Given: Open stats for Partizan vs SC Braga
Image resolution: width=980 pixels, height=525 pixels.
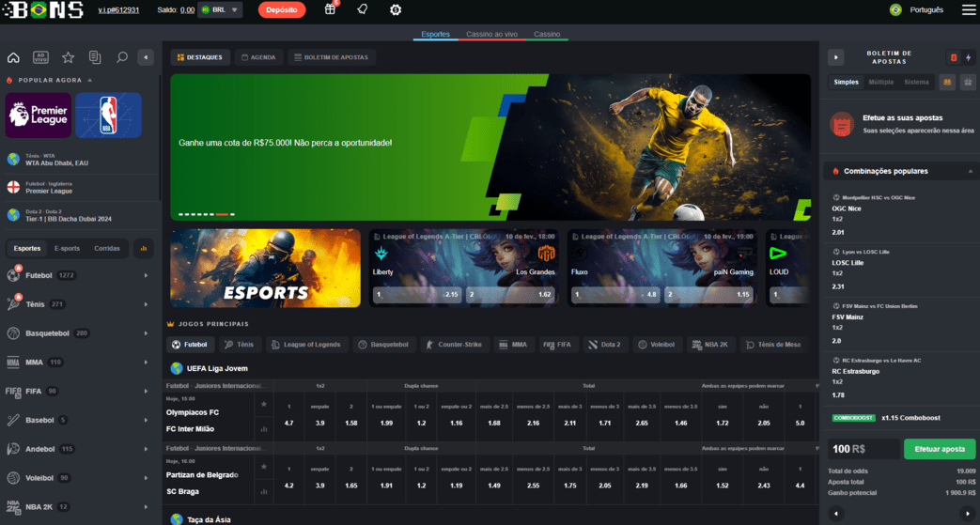Looking at the screenshot, I should pos(264,491).
